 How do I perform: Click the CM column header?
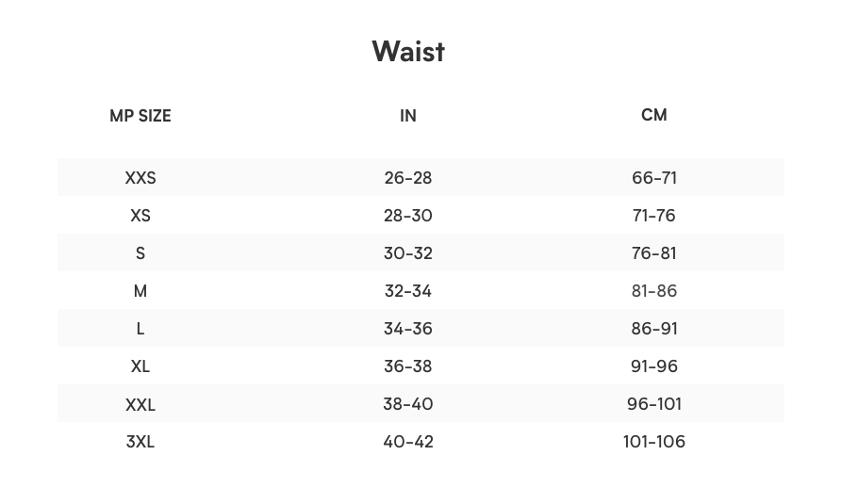(x=653, y=115)
